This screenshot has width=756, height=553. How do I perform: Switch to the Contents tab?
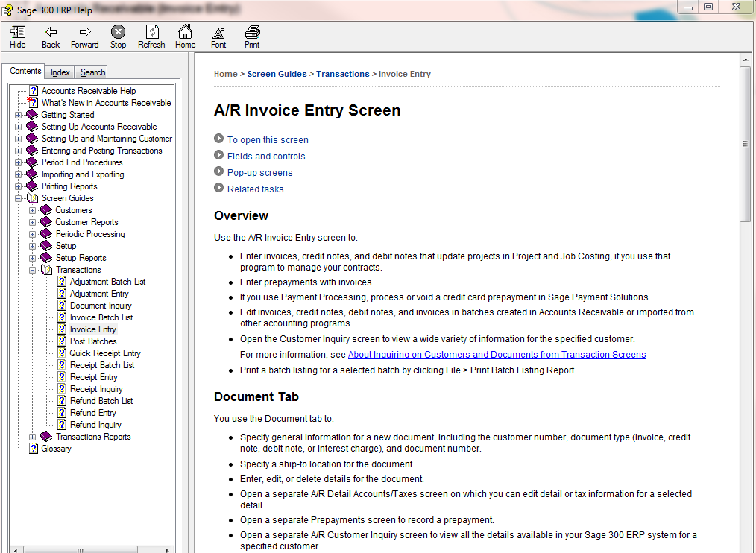[25, 71]
